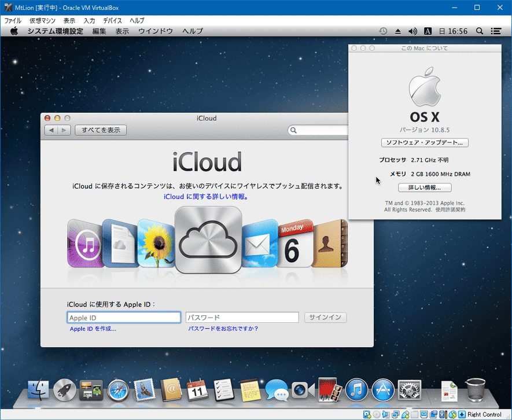Click the System Preferences search field
This screenshot has width=512, height=420.
coord(318,130)
